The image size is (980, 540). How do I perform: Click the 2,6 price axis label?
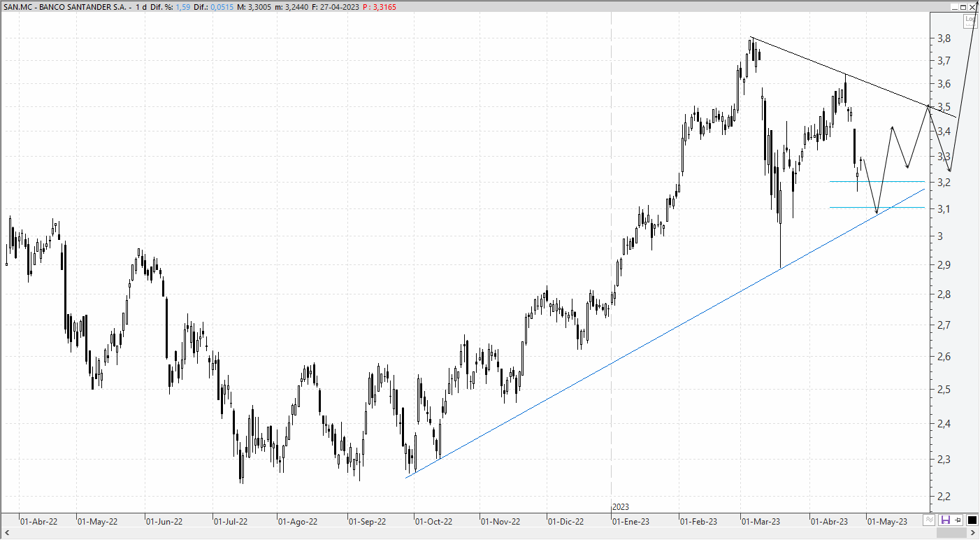944,357
